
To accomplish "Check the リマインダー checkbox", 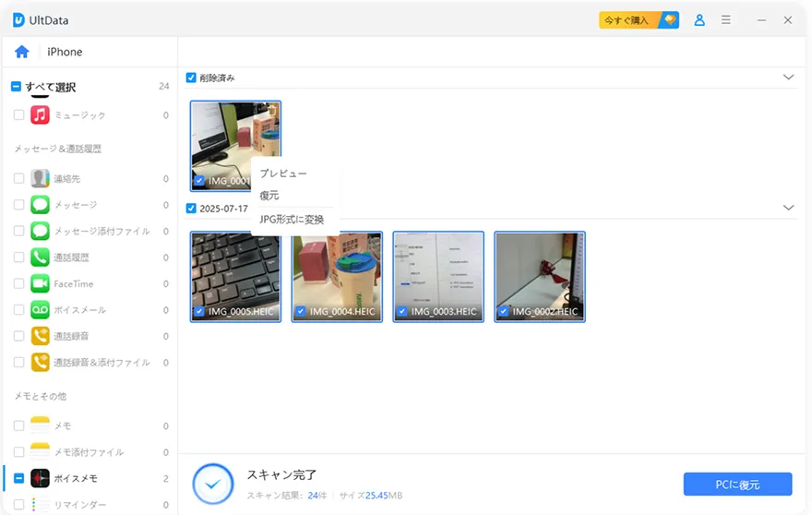I will pos(18,504).
